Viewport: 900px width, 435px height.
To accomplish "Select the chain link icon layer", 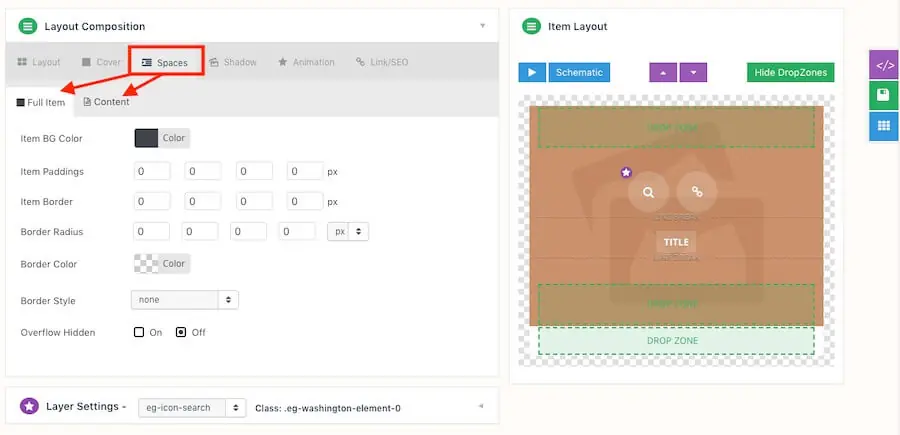I will pyautogui.click(x=697, y=192).
